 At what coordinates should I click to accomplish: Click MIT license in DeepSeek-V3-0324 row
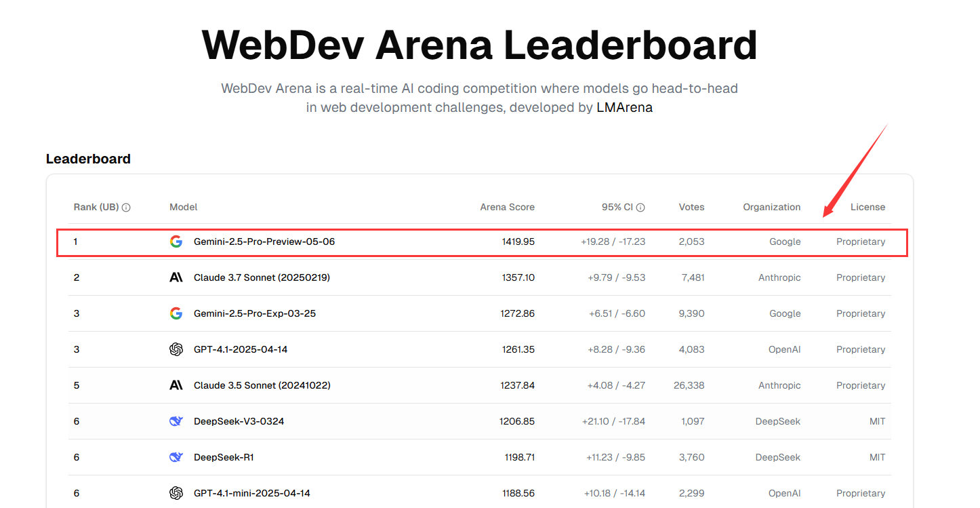pos(878,421)
